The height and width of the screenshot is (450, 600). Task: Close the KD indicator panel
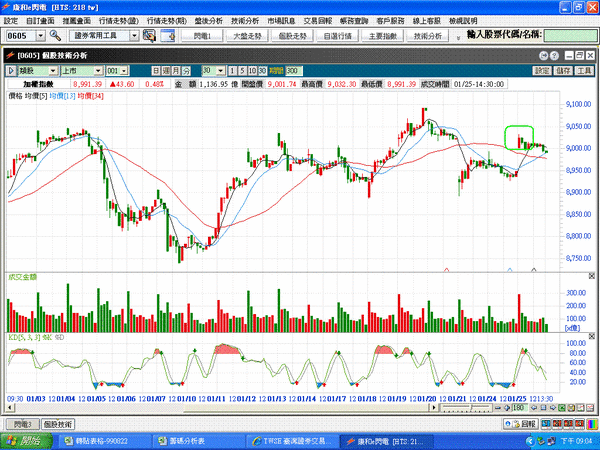(592, 336)
